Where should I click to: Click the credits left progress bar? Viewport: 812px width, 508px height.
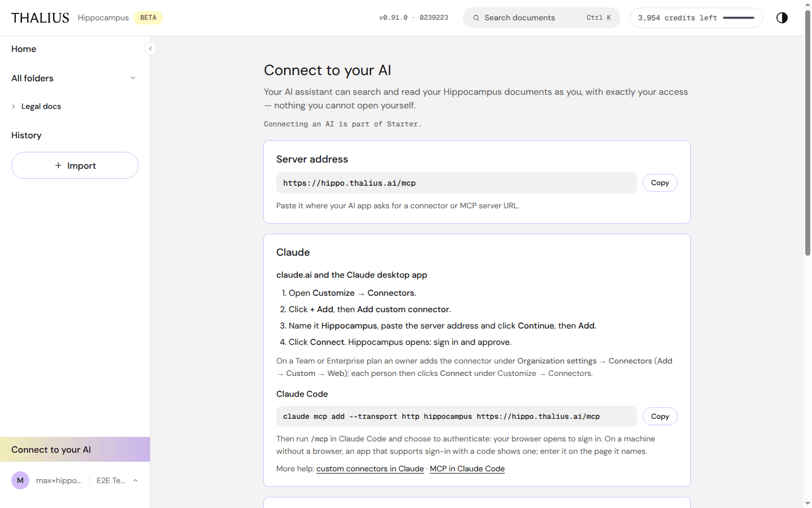(x=739, y=18)
